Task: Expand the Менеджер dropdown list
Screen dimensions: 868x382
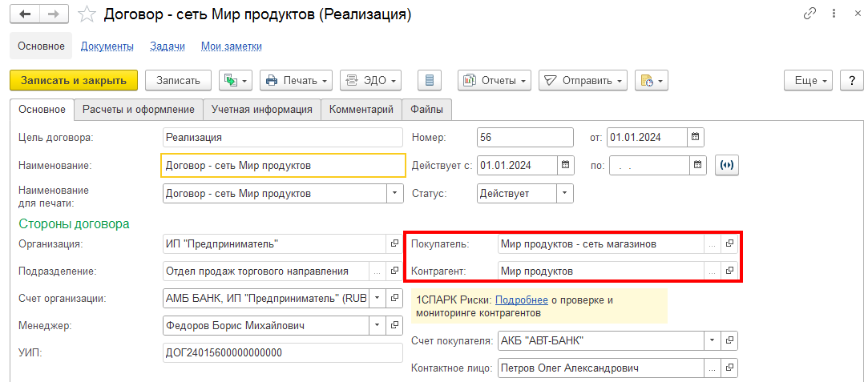Action: point(377,326)
